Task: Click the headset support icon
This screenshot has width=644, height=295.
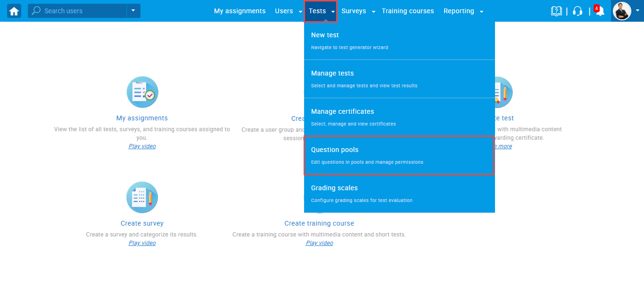Action: pyautogui.click(x=578, y=11)
